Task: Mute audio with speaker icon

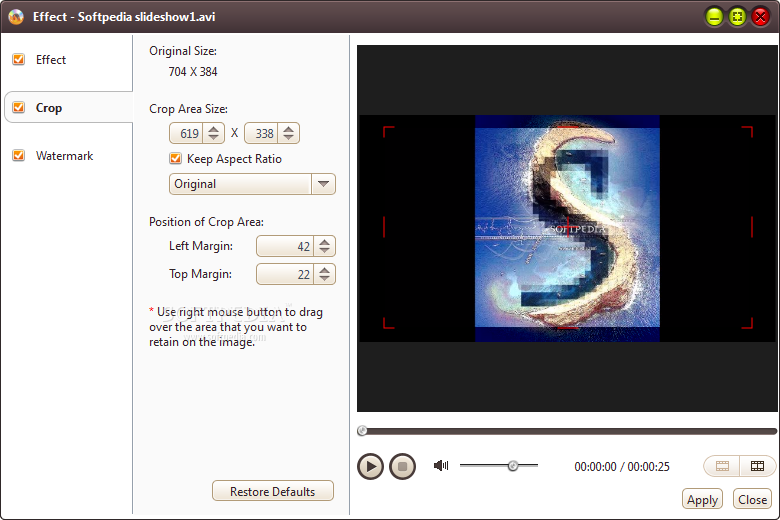Action: click(x=441, y=465)
